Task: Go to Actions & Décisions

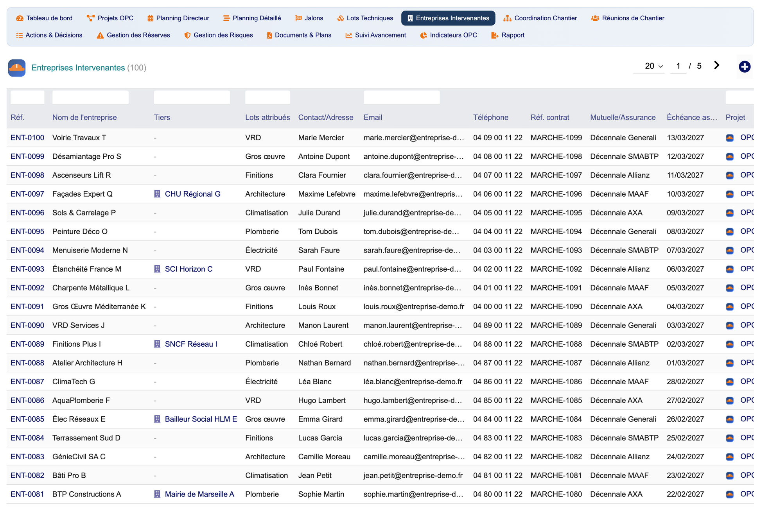Action: click(49, 35)
